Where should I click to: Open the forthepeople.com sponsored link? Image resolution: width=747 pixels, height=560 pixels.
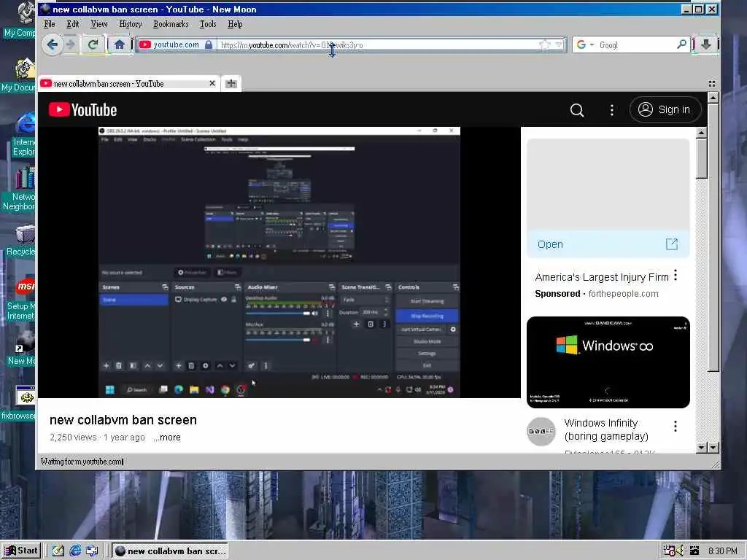coord(623,294)
